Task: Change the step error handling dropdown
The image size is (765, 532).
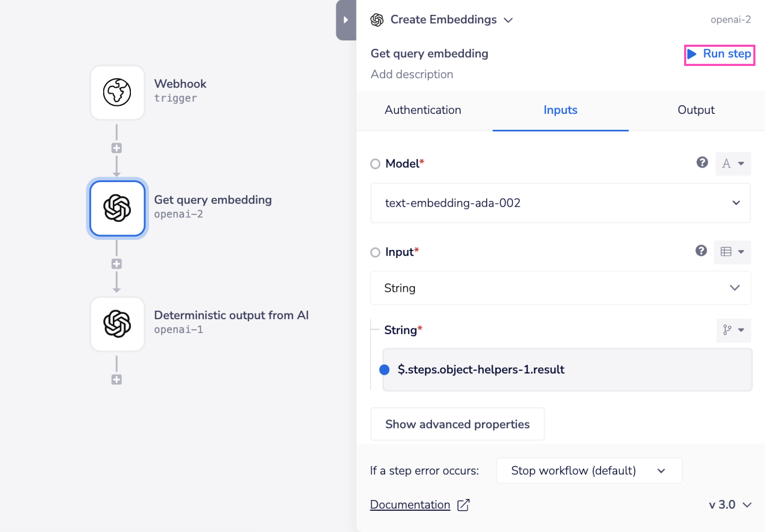Action: (x=589, y=471)
